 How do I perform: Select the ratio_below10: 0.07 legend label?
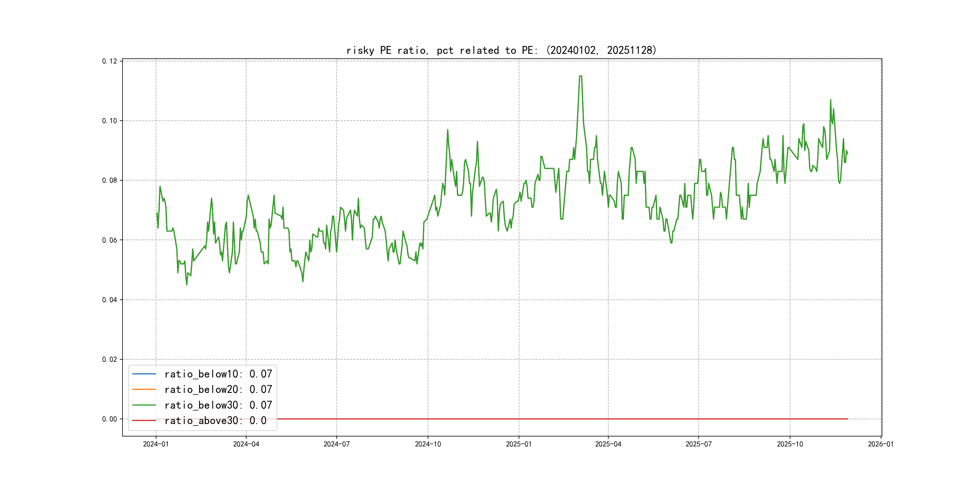[218, 374]
